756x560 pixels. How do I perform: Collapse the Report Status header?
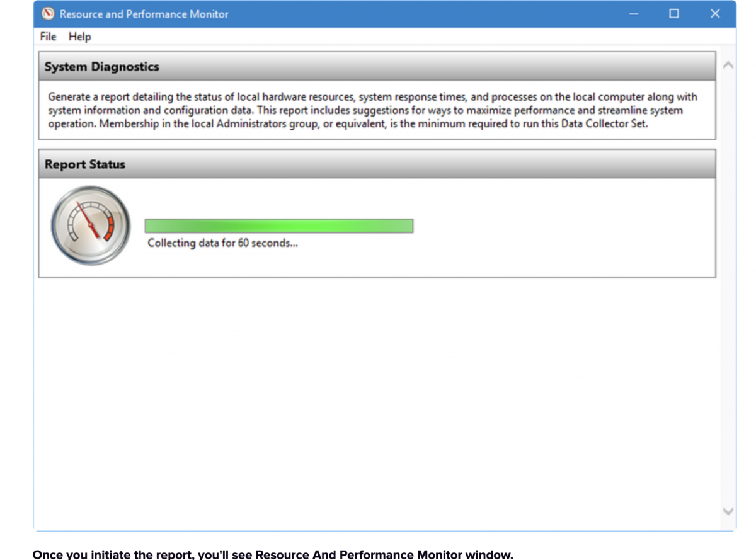pos(377,164)
